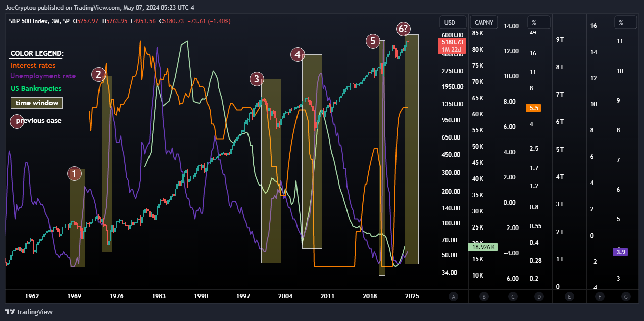Click 1350.00 on the price scale
The width and height of the screenshot is (644, 321).
coord(453,104)
